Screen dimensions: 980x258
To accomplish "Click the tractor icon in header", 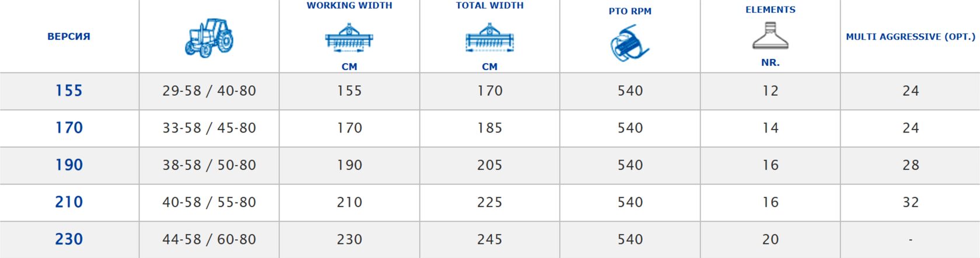I will coord(209,37).
